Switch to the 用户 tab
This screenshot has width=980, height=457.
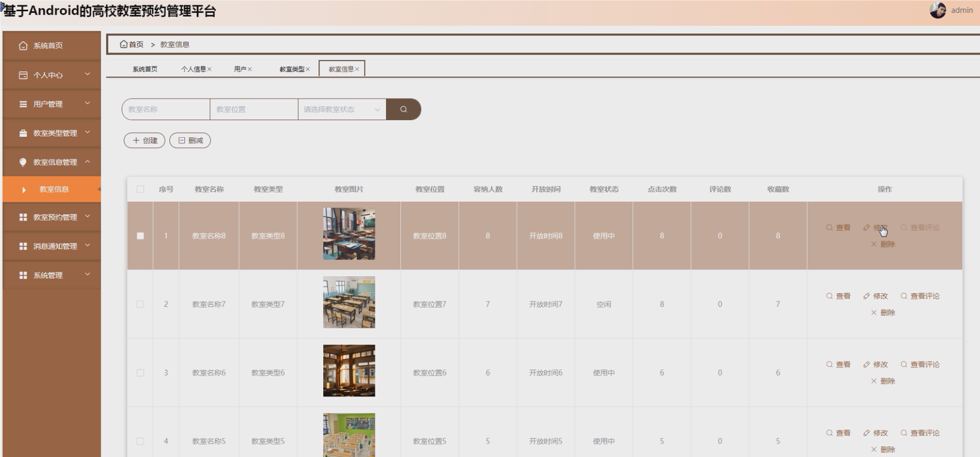point(240,69)
